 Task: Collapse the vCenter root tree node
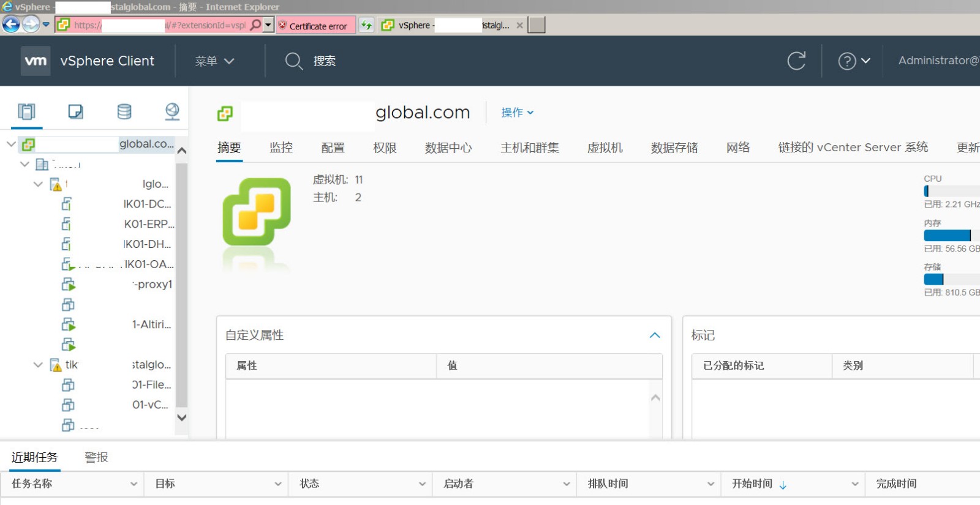coord(11,144)
